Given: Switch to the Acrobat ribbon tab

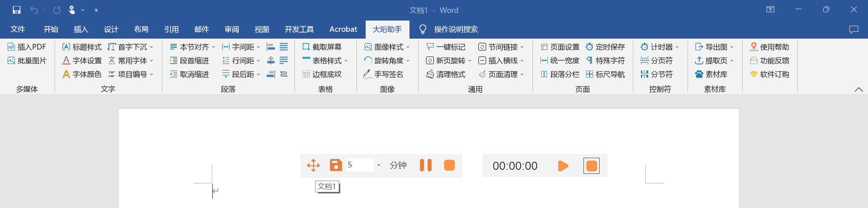Looking at the screenshot, I should tap(343, 29).
